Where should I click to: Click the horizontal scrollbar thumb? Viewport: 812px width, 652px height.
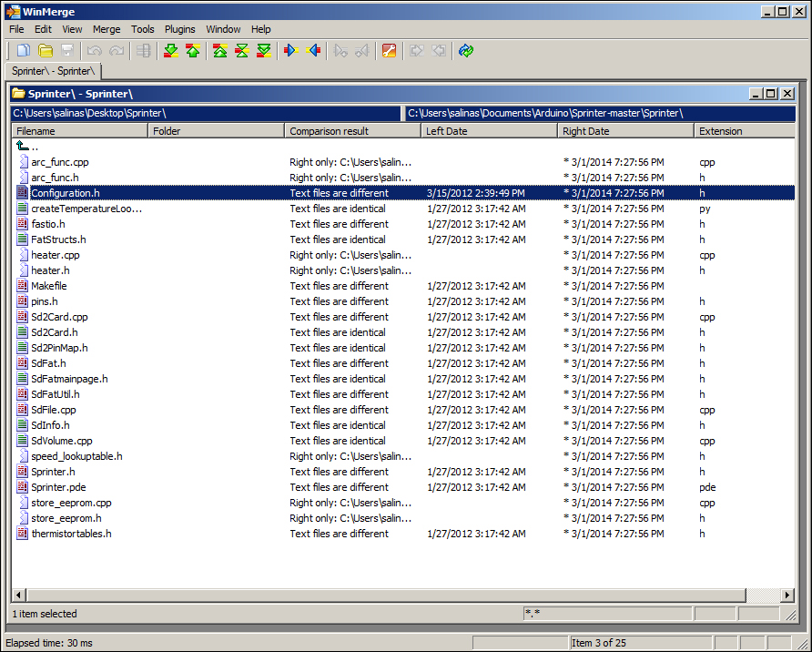[386, 595]
